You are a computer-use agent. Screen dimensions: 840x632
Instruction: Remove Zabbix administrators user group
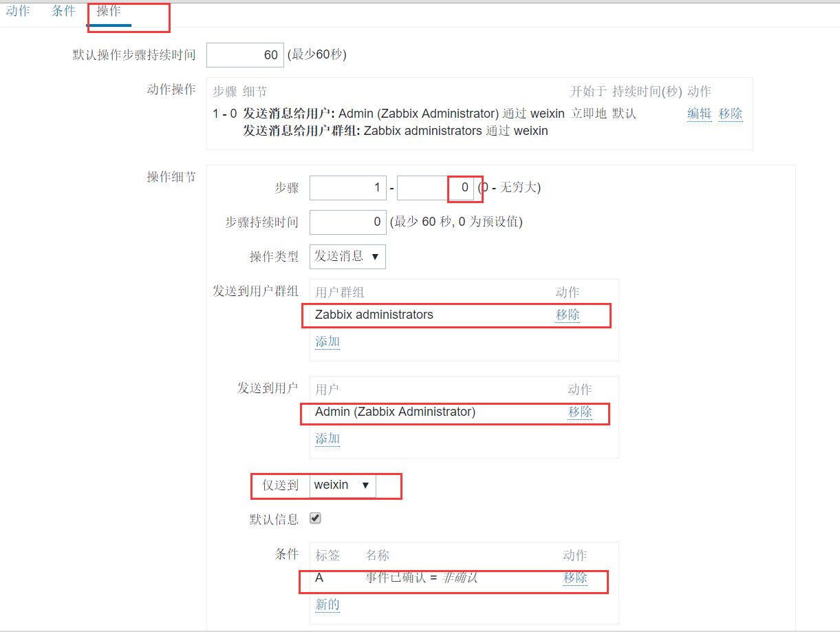(x=568, y=315)
